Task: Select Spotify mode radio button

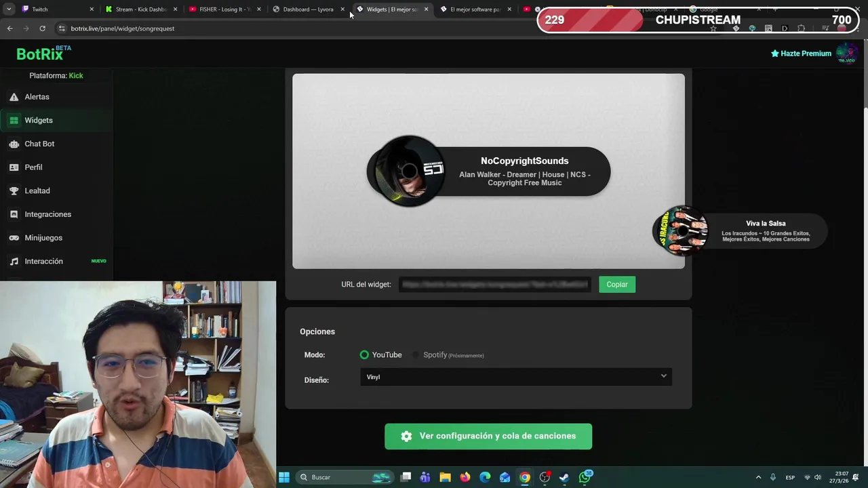Action: tap(416, 355)
